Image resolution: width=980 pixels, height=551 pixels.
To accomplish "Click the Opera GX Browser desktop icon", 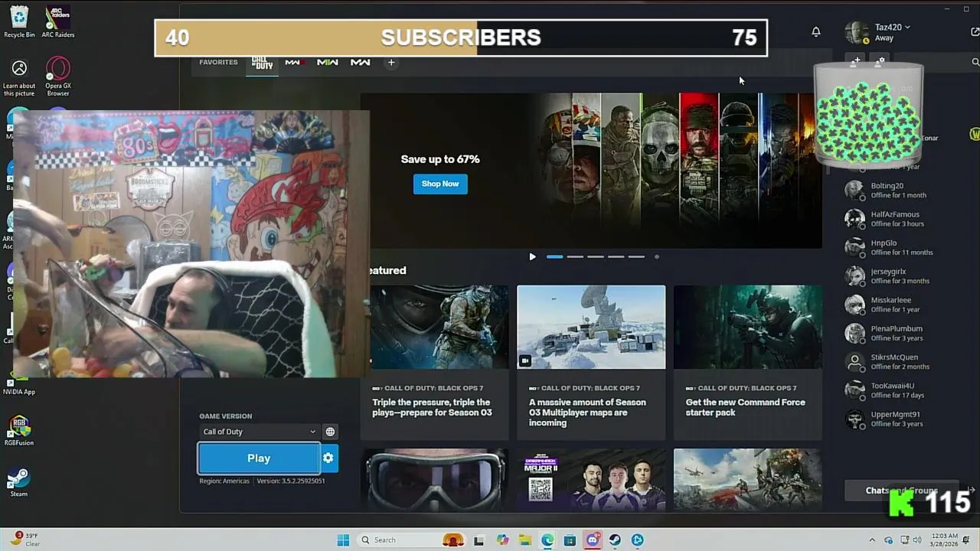I will (58, 77).
